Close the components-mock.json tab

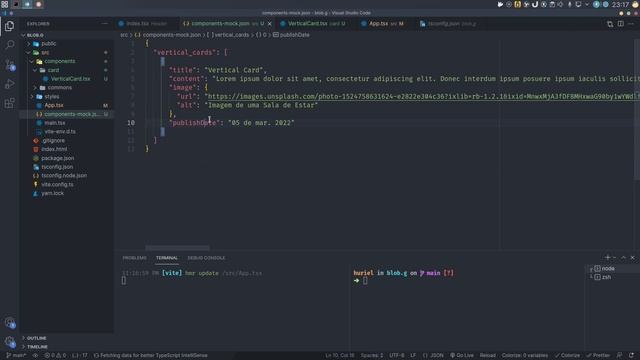269,24
